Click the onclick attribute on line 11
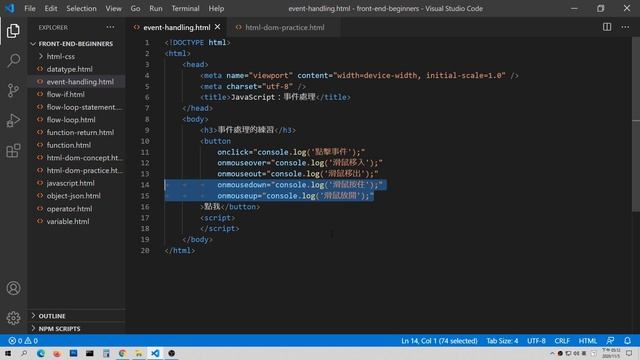Viewport: 640px width, 360px height. [233, 152]
